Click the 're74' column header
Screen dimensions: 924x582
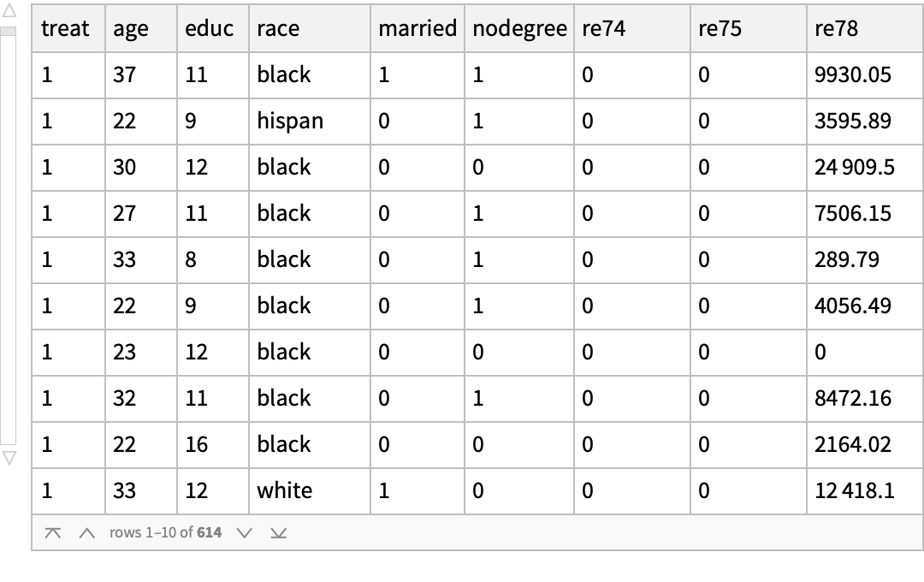[603, 28]
